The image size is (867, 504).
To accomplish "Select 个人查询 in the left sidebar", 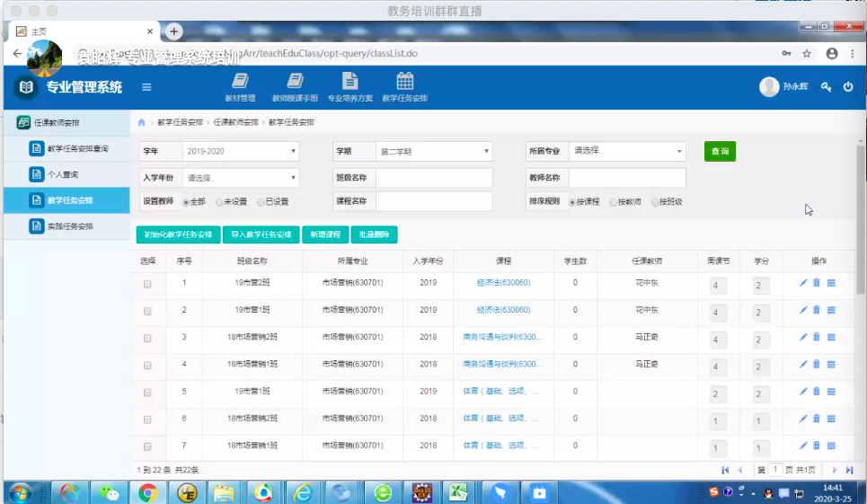I will (63, 174).
